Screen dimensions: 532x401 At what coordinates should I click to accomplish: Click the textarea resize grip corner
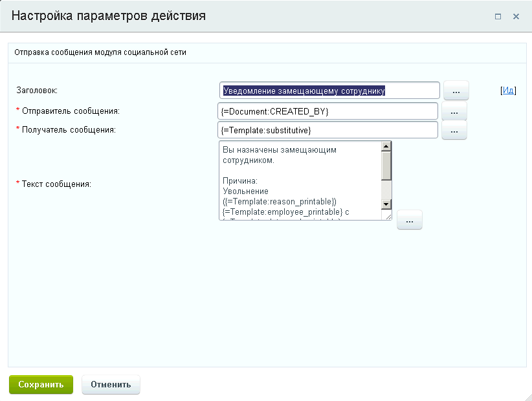388,216
